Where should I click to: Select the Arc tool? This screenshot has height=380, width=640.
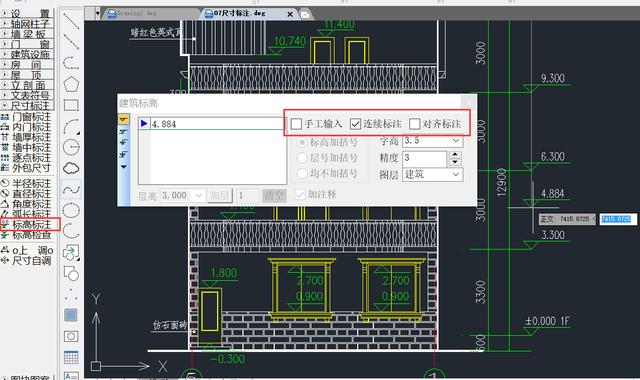71,126
